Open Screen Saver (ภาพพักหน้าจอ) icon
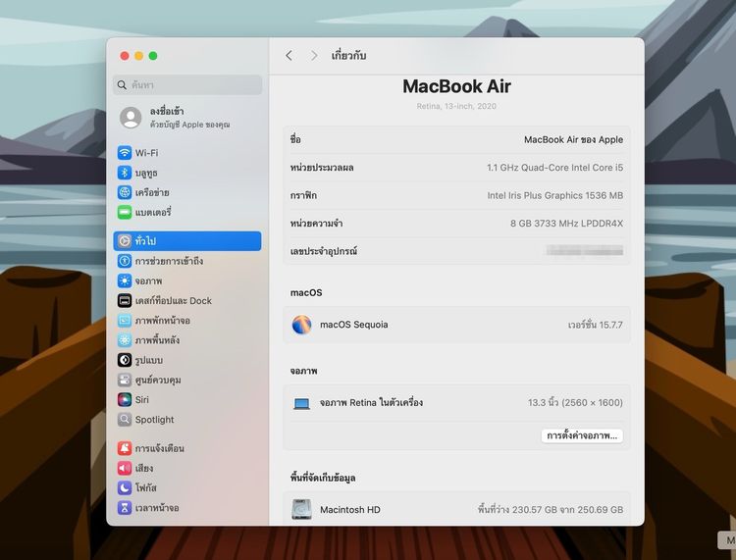 (125, 321)
